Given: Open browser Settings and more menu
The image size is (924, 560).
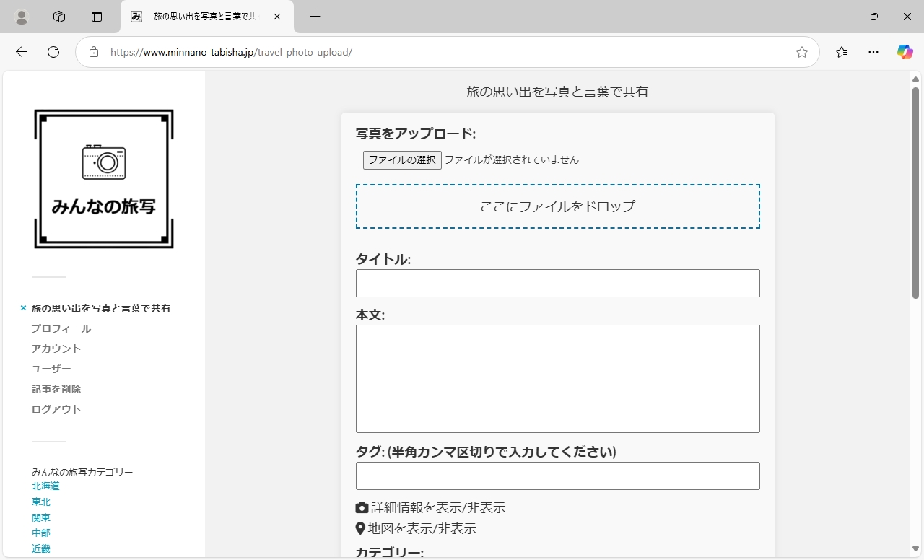Looking at the screenshot, I should pyautogui.click(x=873, y=52).
